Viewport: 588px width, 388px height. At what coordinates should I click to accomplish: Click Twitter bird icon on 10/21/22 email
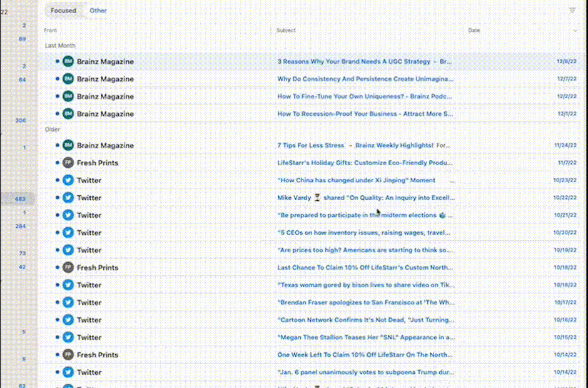tap(68, 215)
